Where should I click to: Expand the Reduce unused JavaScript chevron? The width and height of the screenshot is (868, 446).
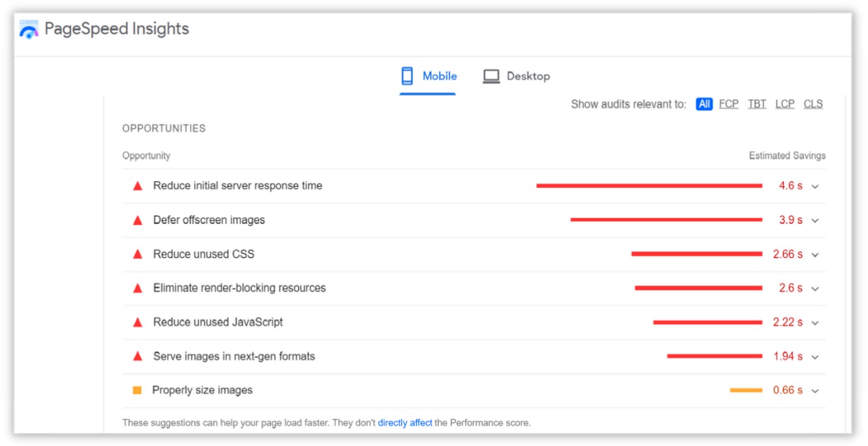[815, 322]
